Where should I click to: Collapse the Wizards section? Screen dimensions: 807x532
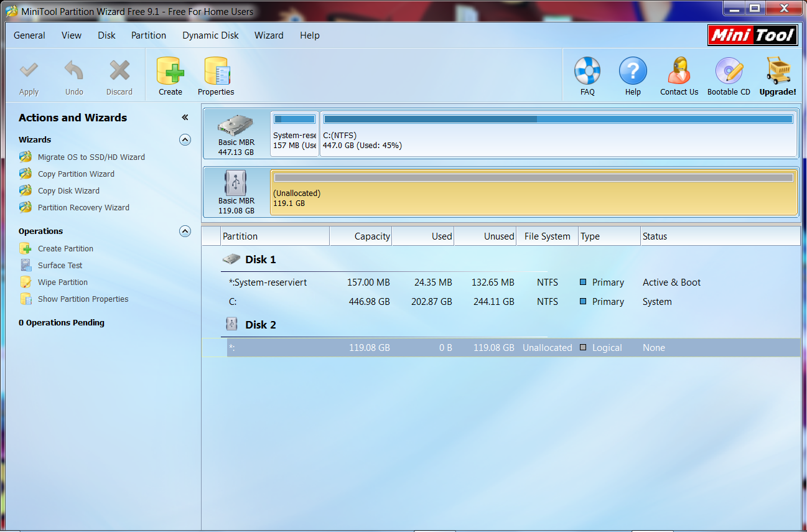185,139
